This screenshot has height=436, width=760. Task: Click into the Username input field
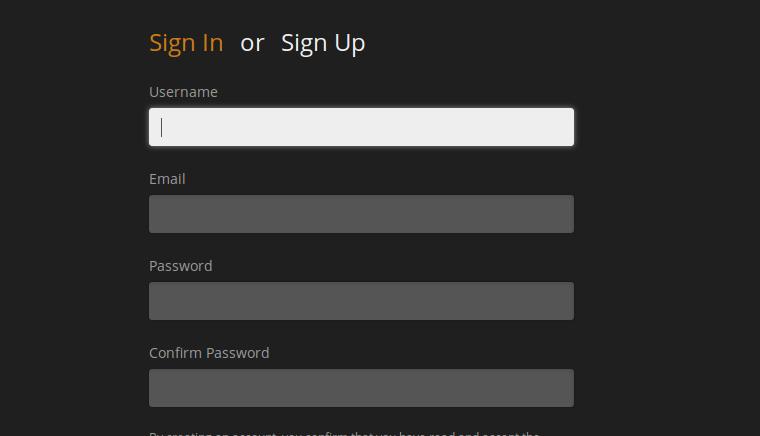pyautogui.click(x=361, y=127)
